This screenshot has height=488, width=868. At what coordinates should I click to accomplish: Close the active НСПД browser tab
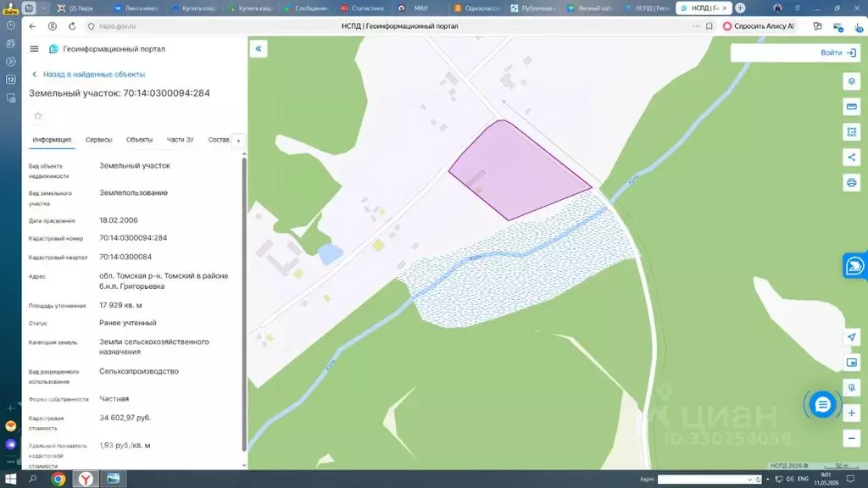724,8
